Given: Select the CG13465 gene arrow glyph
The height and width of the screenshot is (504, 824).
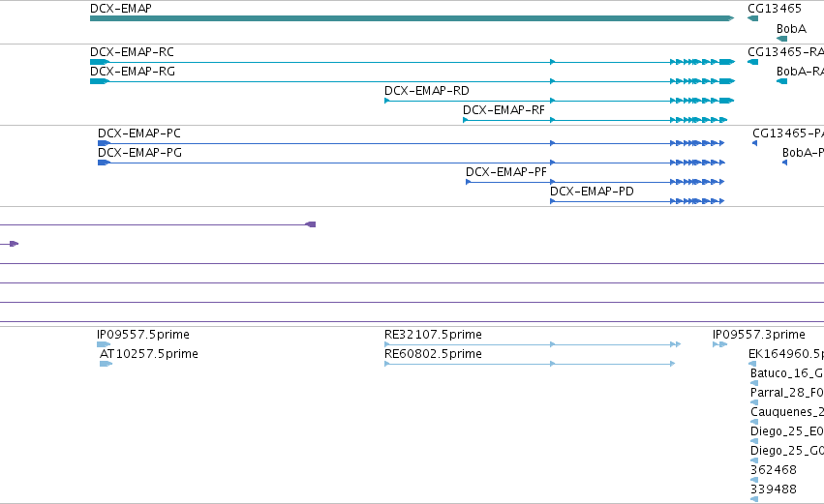Looking at the screenshot, I should pos(752,18).
